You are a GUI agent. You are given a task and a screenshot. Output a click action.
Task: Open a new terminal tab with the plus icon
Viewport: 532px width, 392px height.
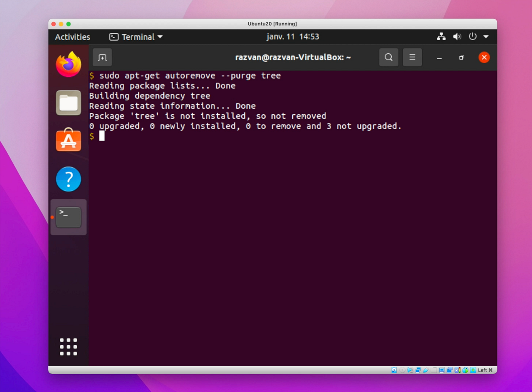(102, 57)
